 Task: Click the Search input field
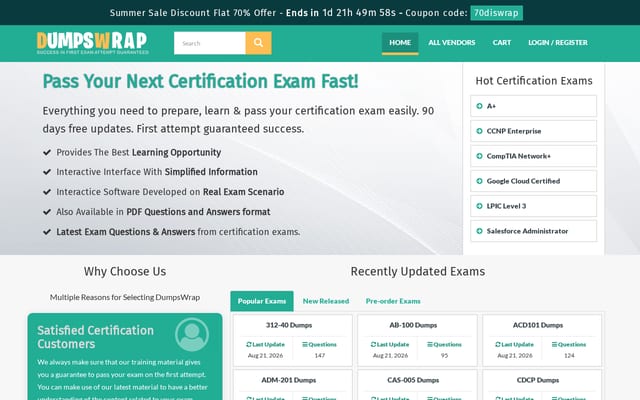210,43
